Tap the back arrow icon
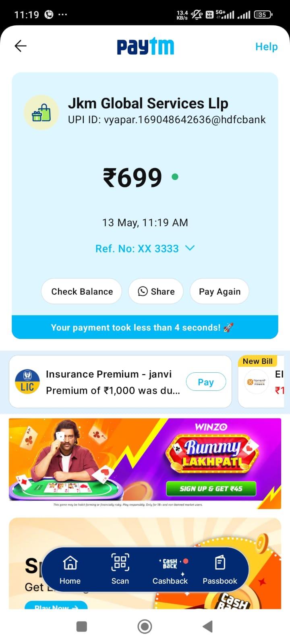 pyautogui.click(x=21, y=46)
